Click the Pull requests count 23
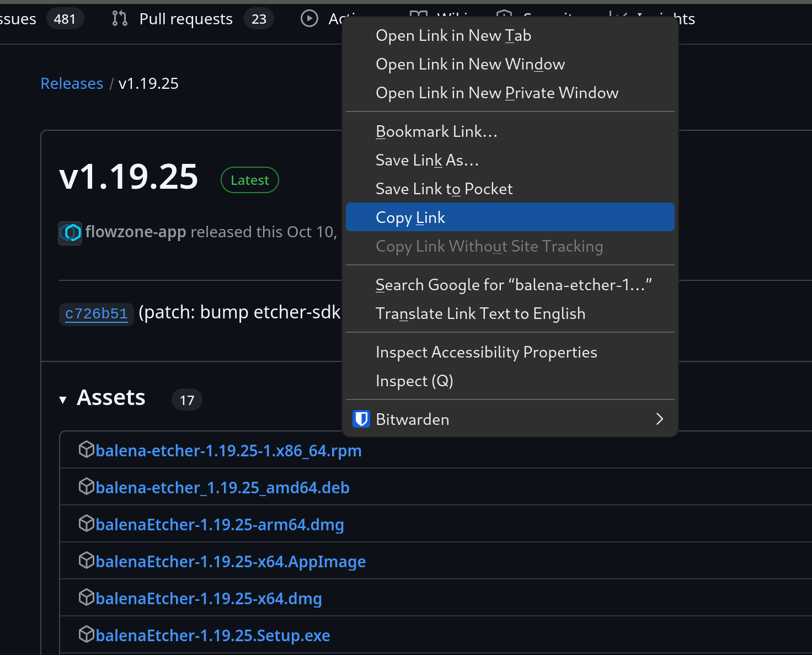 coord(259,19)
